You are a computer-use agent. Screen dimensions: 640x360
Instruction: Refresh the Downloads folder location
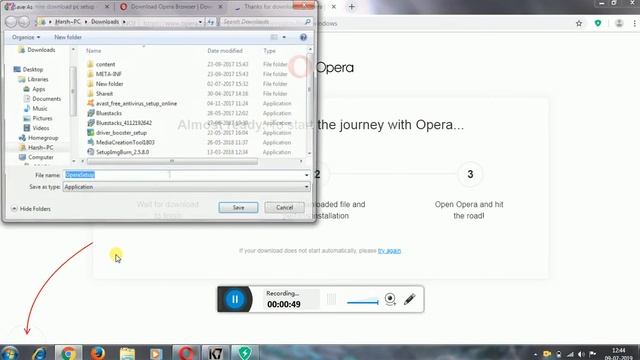point(211,22)
